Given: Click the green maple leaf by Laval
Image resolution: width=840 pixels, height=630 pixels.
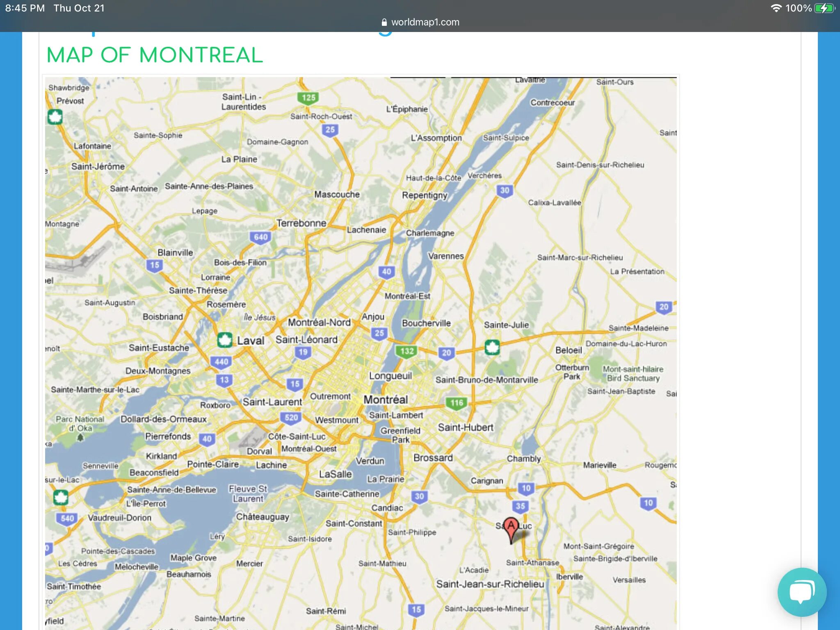Looking at the screenshot, I should pyautogui.click(x=224, y=340).
